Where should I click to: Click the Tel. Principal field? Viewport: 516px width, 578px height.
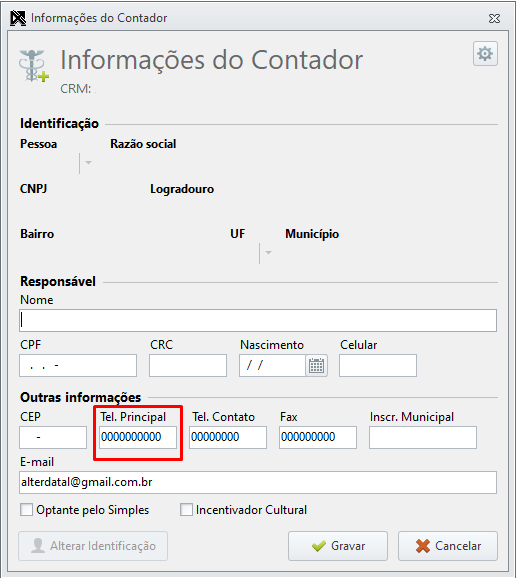click(x=138, y=438)
